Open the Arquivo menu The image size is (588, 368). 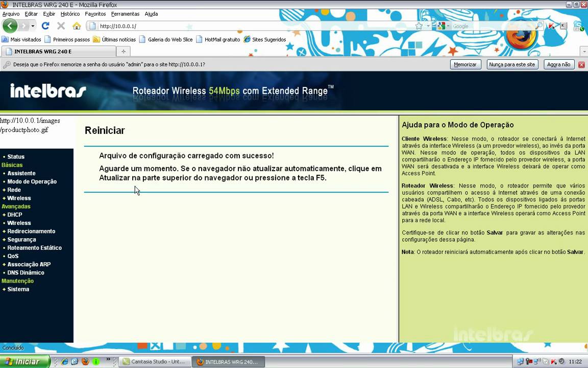(11, 14)
